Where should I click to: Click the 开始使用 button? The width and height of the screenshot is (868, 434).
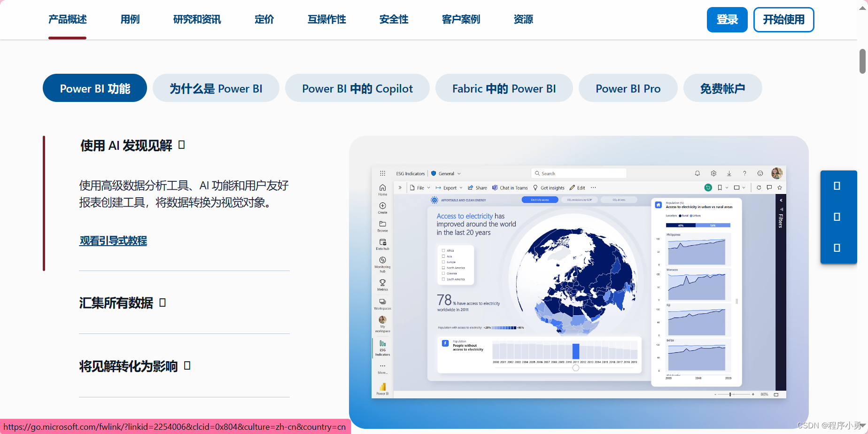[783, 20]
